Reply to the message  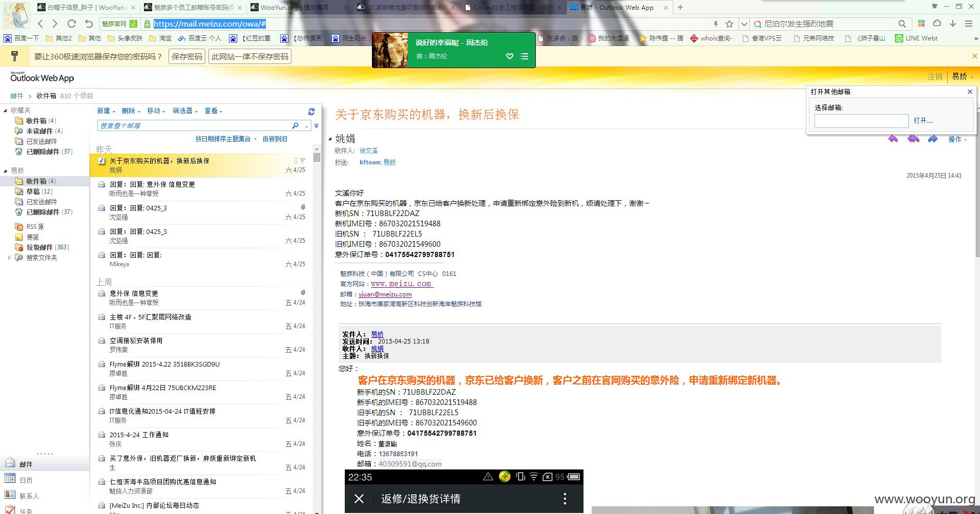point(893,139)
